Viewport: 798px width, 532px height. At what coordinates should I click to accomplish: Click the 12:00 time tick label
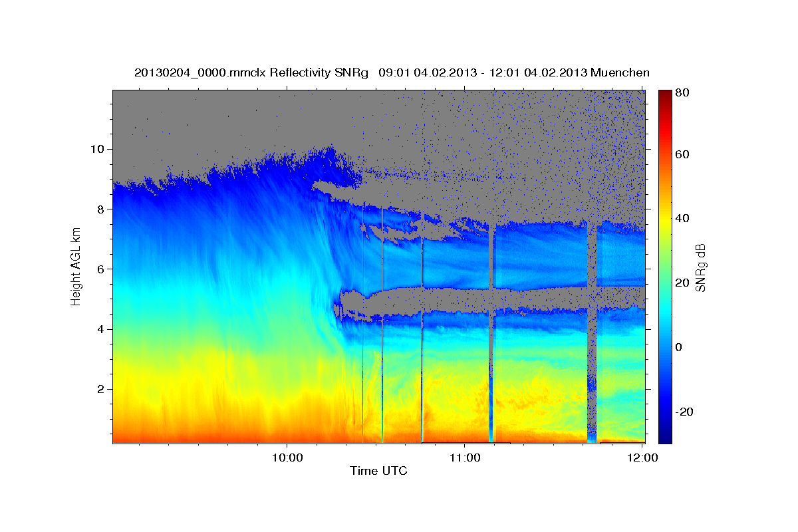tap(642, 458)
